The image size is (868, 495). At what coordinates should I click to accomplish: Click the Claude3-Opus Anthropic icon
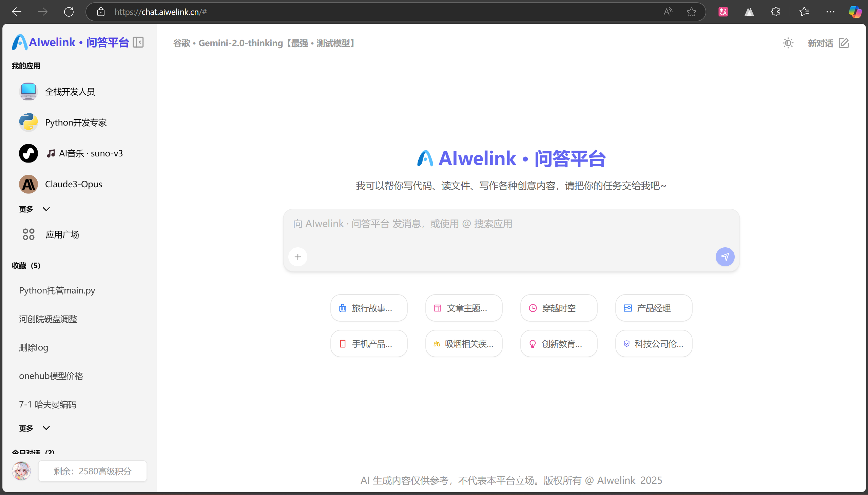coord(28,184)
